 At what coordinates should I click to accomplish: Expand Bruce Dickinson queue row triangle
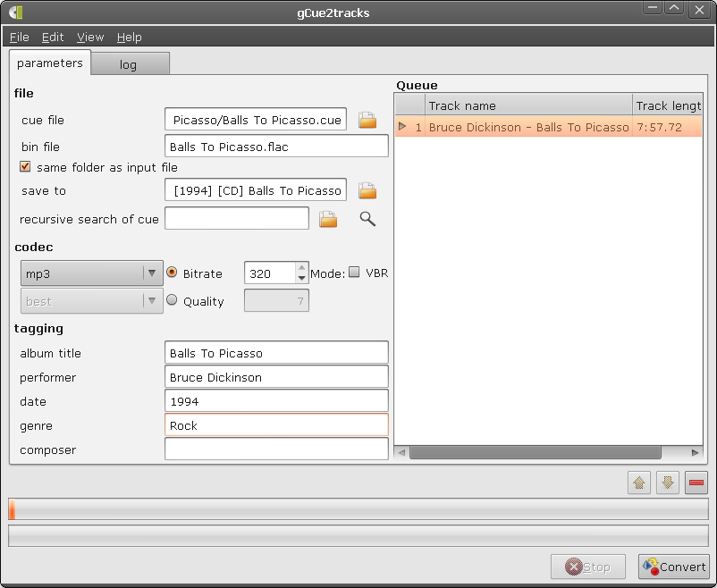[x=402, y=126]
